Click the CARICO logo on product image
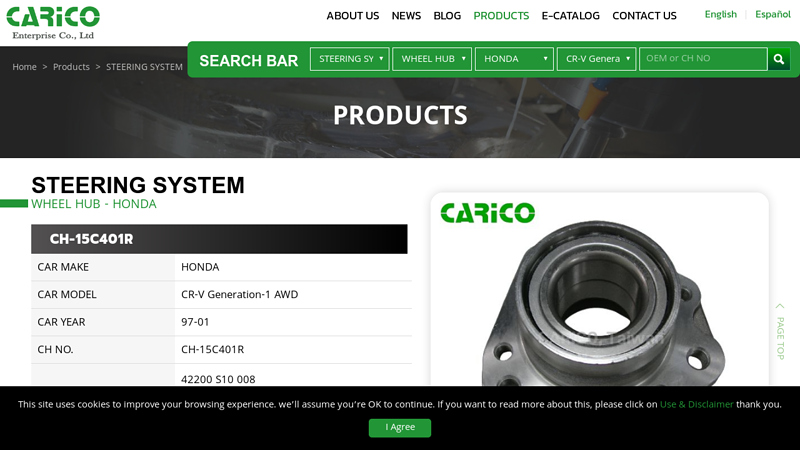The image size is (800, 450). pos(488,213)
